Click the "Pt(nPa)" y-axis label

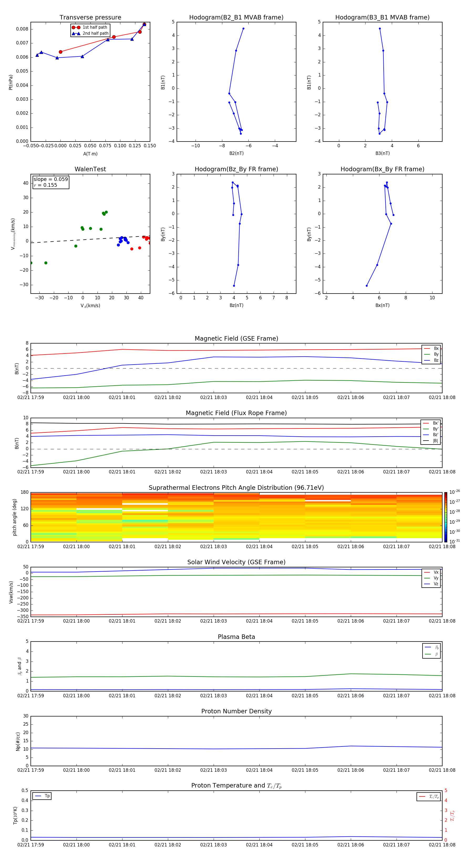pyautogui.click(x=11, y=82)
